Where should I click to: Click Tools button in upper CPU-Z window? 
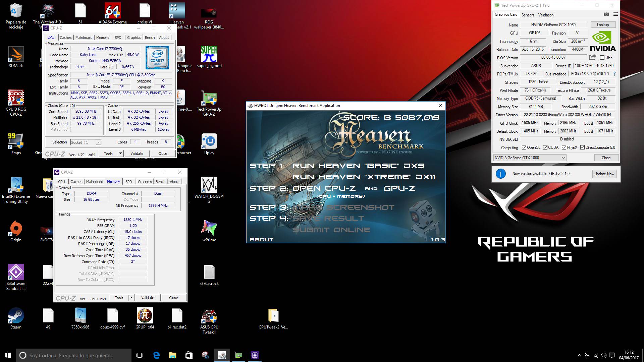pyautogui.click(x=108, y=154)
